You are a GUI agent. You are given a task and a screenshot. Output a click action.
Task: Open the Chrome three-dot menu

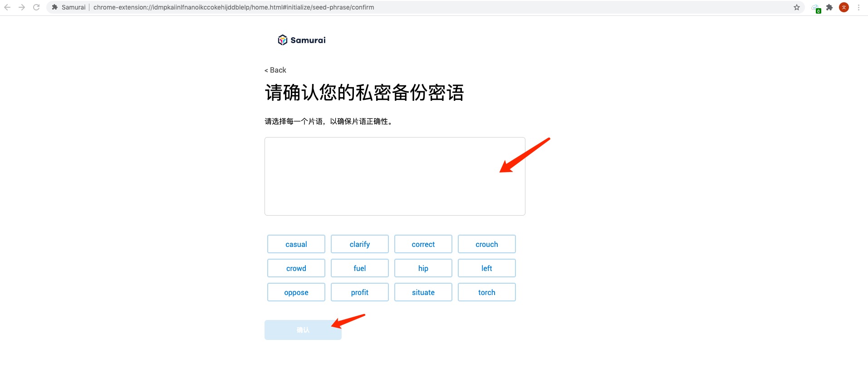(858, 7)
